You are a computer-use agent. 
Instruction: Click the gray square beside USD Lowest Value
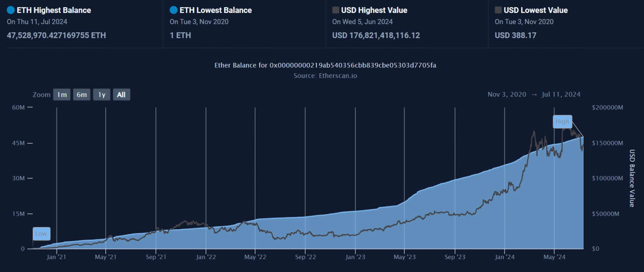[x=498, y=10]
